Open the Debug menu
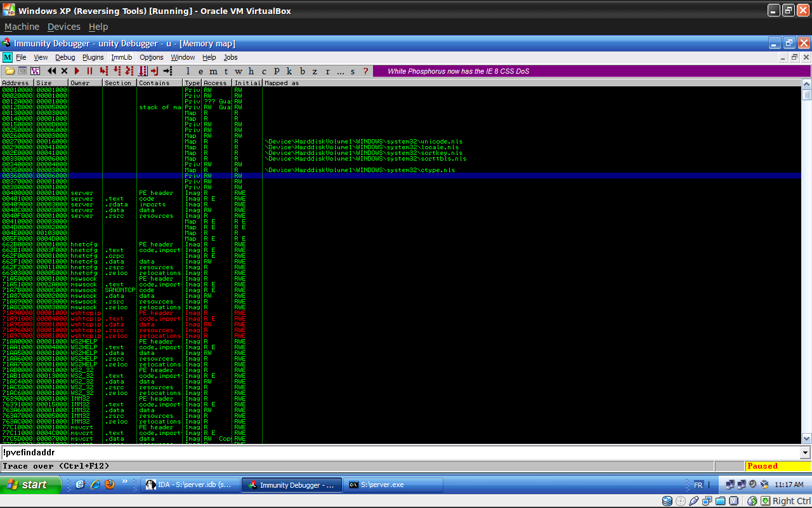812x508 pixels. point(65,57)
